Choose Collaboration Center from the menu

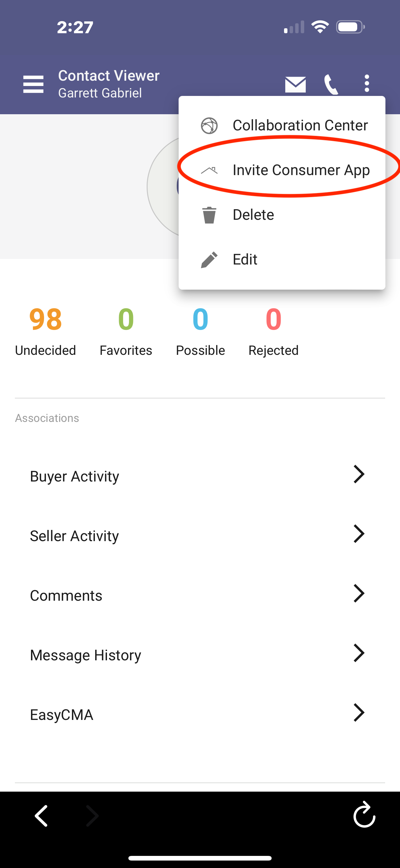coord(282,125)
